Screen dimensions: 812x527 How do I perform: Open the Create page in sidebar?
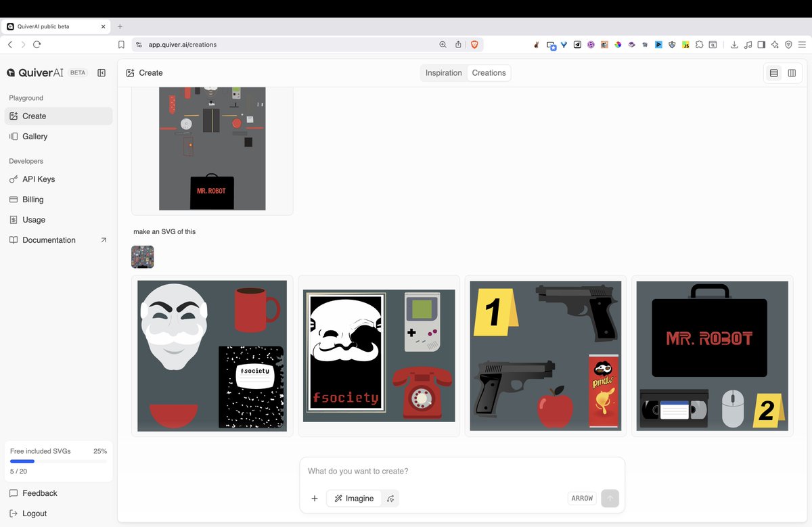(58, 116)
